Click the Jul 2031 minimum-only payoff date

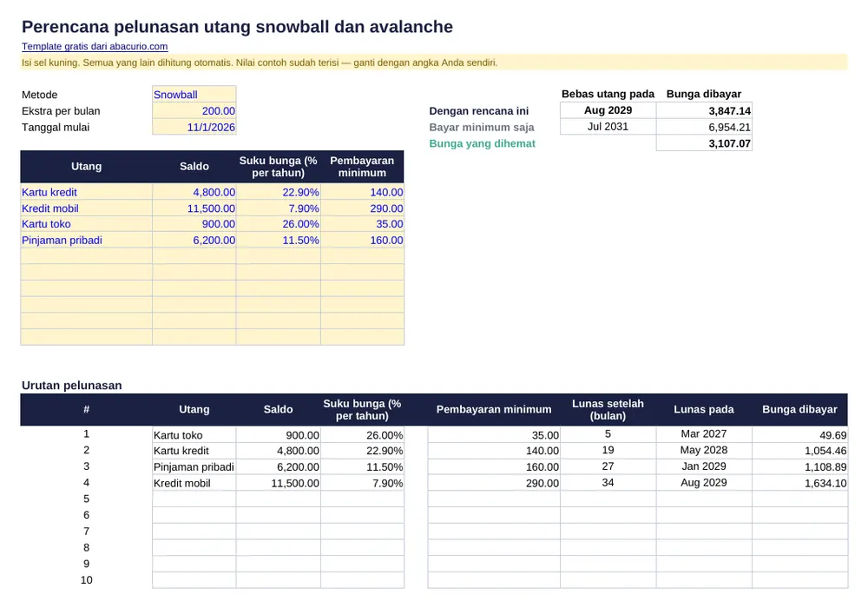[x=608, y=127]
